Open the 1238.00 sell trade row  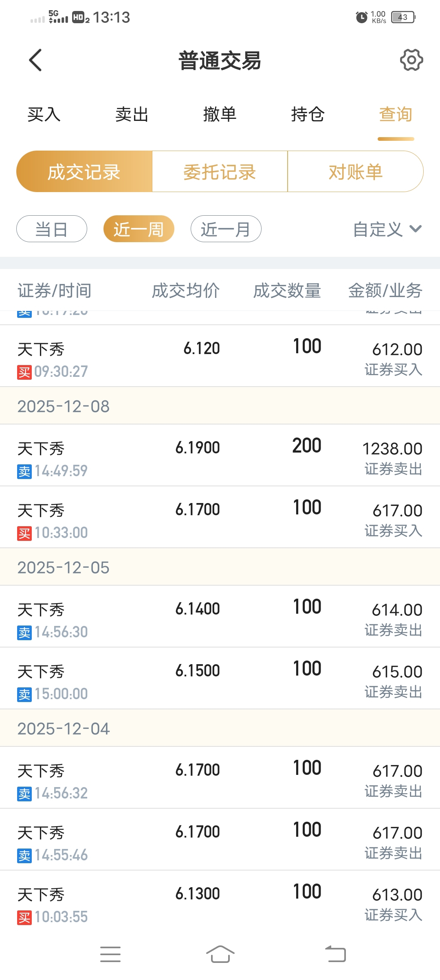(x=220, y=455)
